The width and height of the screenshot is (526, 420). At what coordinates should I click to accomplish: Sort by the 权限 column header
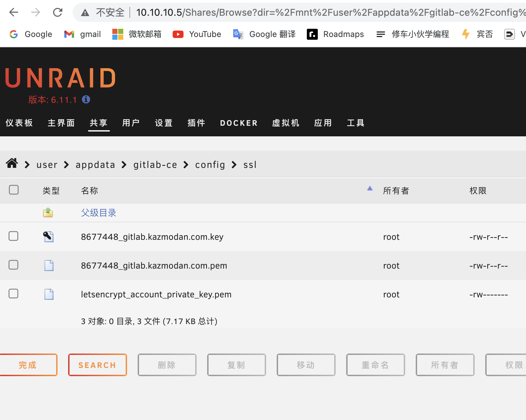pyautogui.click(x=478, y=190)
